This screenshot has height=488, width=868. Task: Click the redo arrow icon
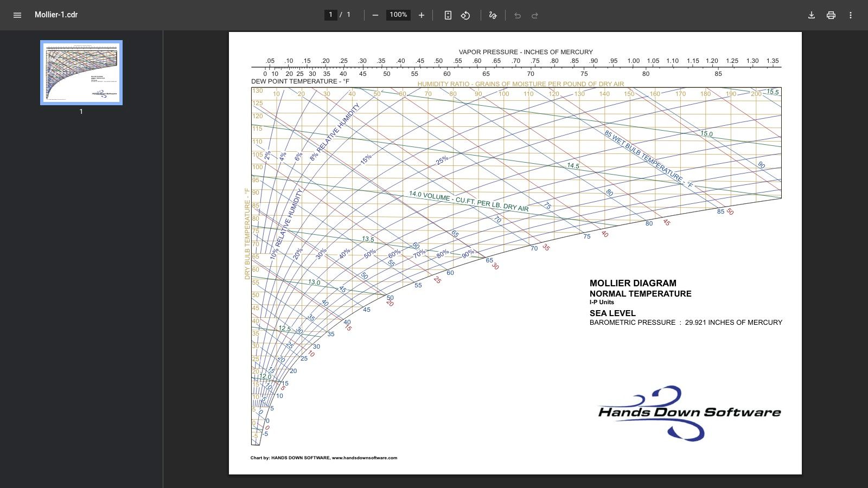pos(535,15)
